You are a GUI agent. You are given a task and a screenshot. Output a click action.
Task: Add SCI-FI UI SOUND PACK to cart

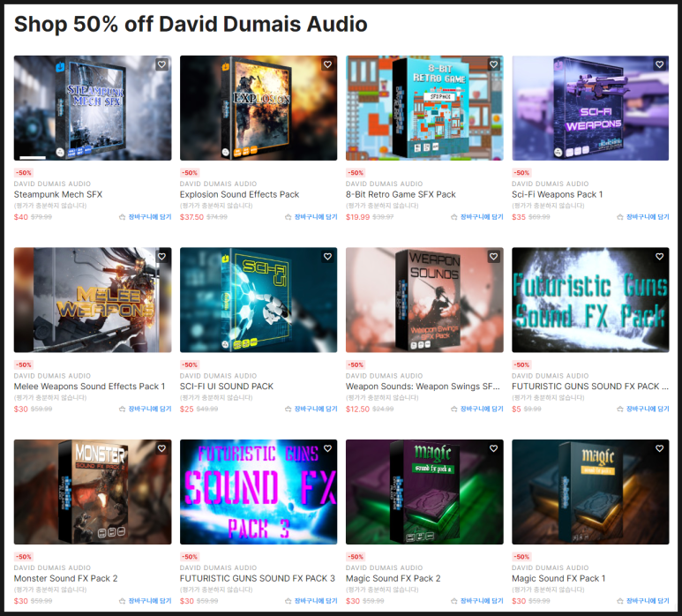click(x=311, y=409)
